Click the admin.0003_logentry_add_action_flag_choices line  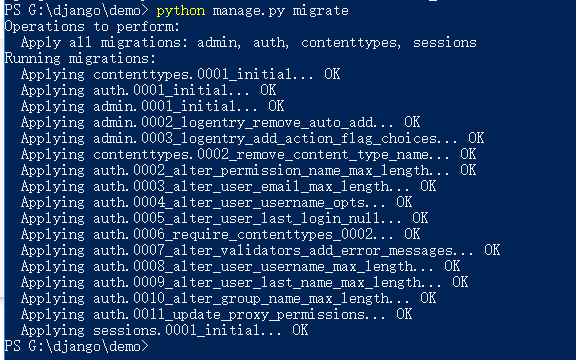coord(252,138)
